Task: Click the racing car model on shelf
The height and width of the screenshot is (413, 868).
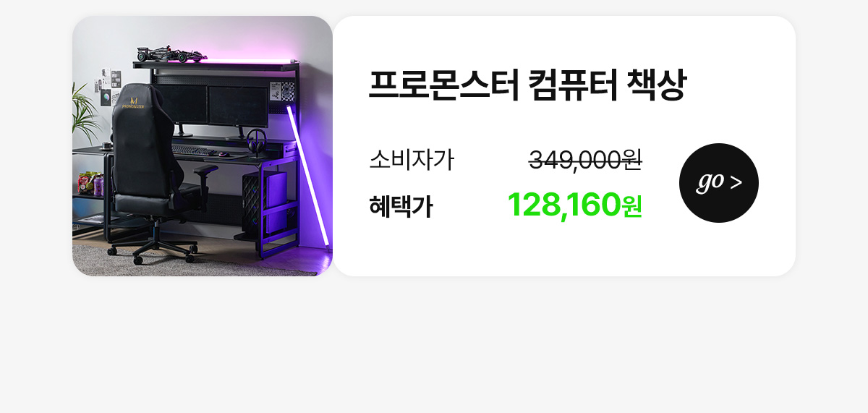Action: pyautogui.click(x=172, y=54)
